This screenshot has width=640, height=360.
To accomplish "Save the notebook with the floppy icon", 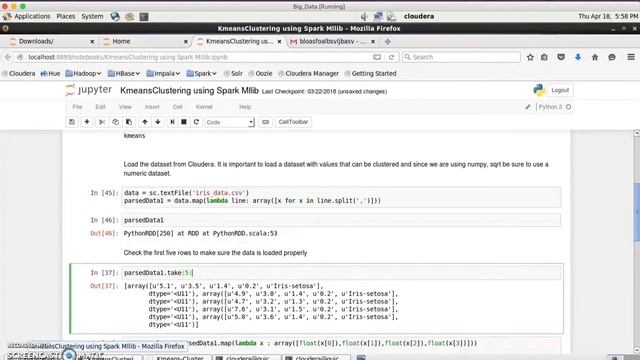I will point(72,122).
